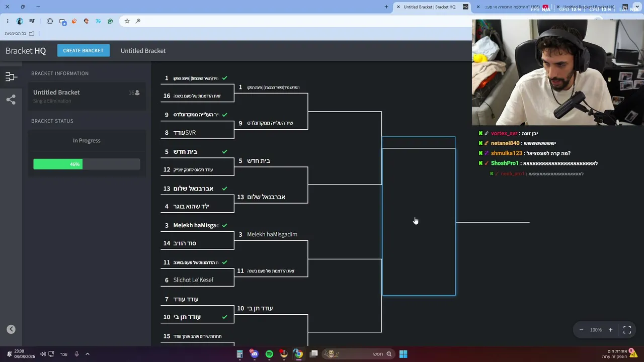Enter fullscreen bracket view
This screenshot has height=362, width=644.
(x=627, y=330)
